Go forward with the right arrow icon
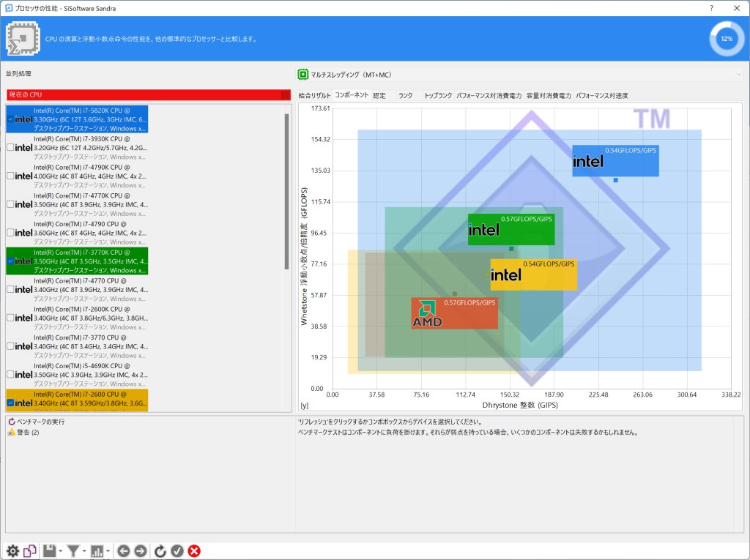 pos(140,551)
